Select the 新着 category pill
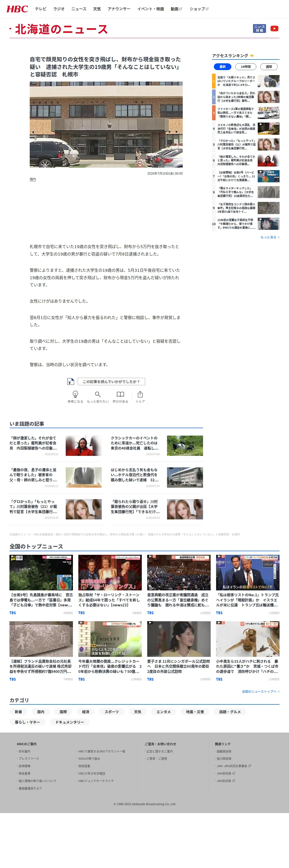Screen dimensions: 289x868 tap(18, 712)
